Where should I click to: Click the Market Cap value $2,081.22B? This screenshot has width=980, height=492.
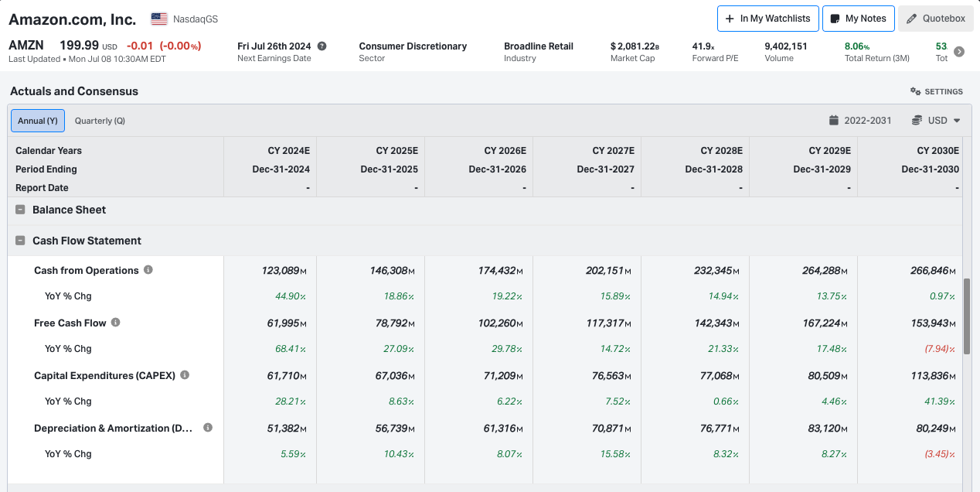point(635,46)
